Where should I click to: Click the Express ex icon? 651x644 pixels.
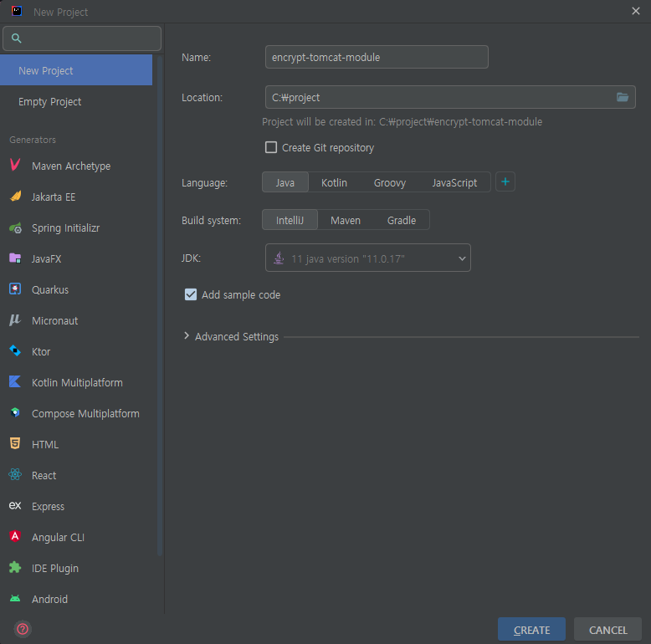pos(15,505)
